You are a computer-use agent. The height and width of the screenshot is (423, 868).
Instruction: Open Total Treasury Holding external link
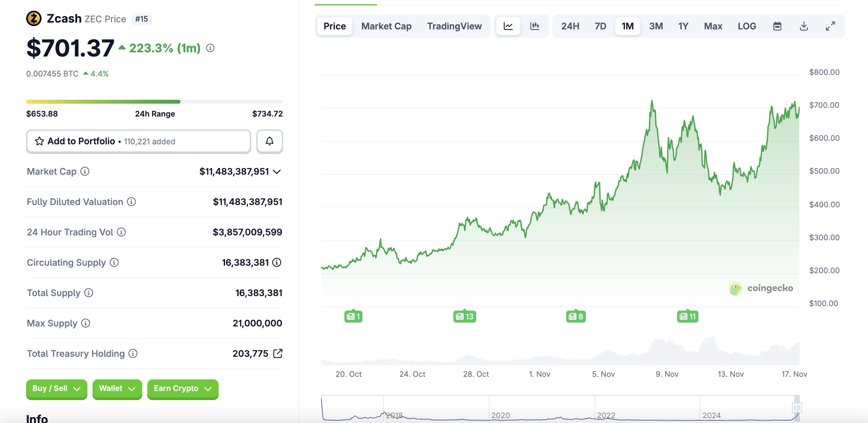click(x=278, y=354)
